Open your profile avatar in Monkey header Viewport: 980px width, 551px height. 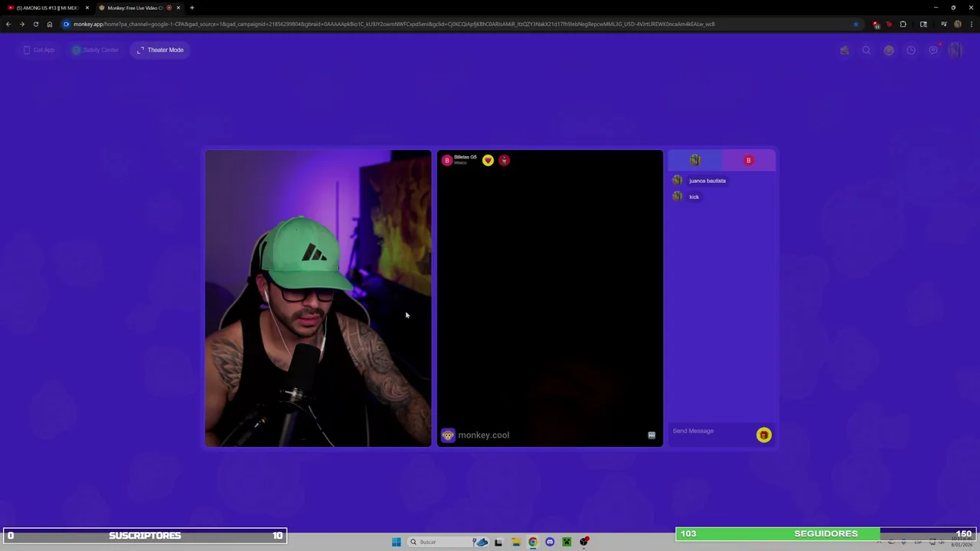(955, 51)
